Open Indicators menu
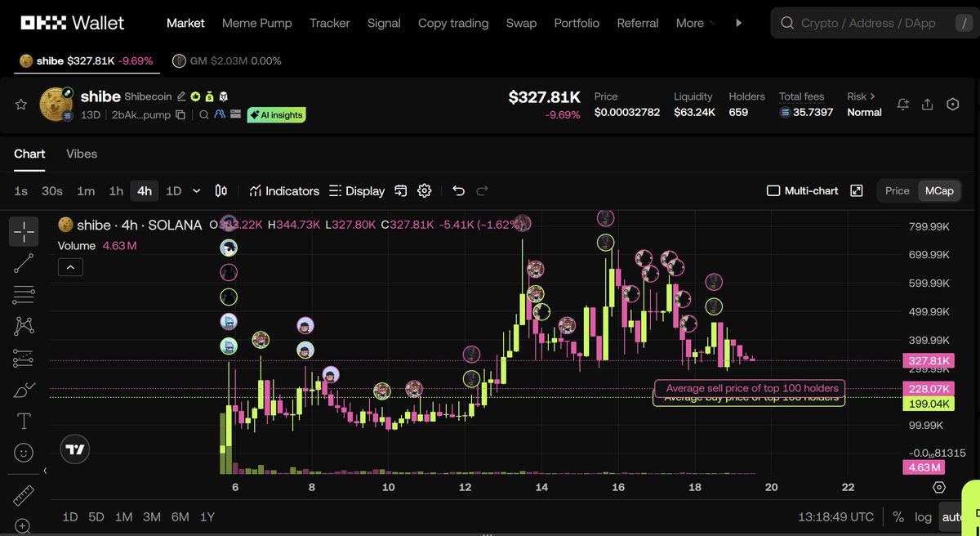The height and width of the screenshot is (536, 980). pos(284,190)
